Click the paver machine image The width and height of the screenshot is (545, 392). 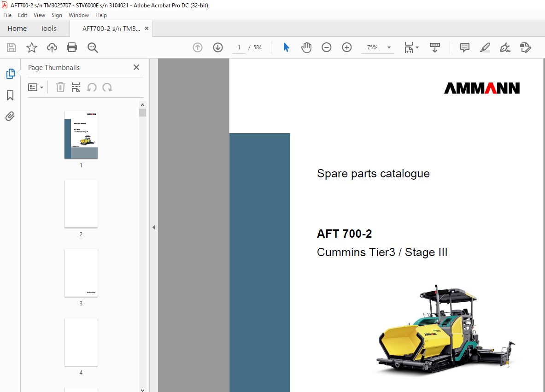(445, 329)
